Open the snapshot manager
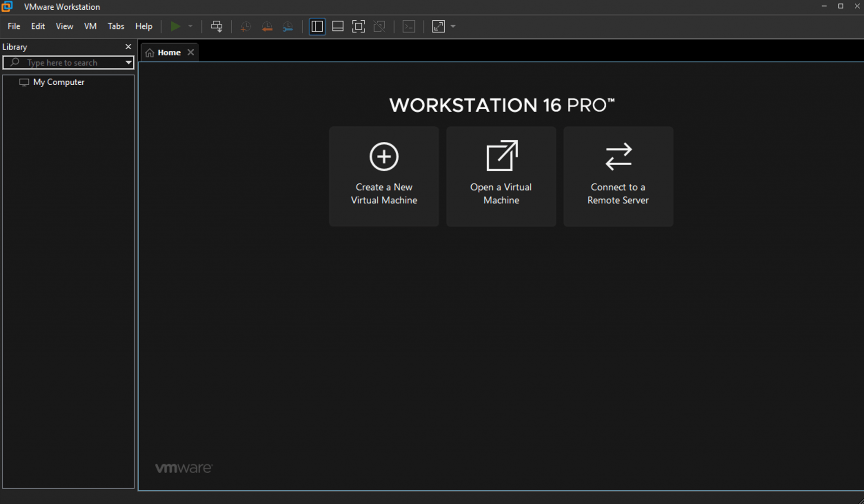 click(x=287, y=26)
